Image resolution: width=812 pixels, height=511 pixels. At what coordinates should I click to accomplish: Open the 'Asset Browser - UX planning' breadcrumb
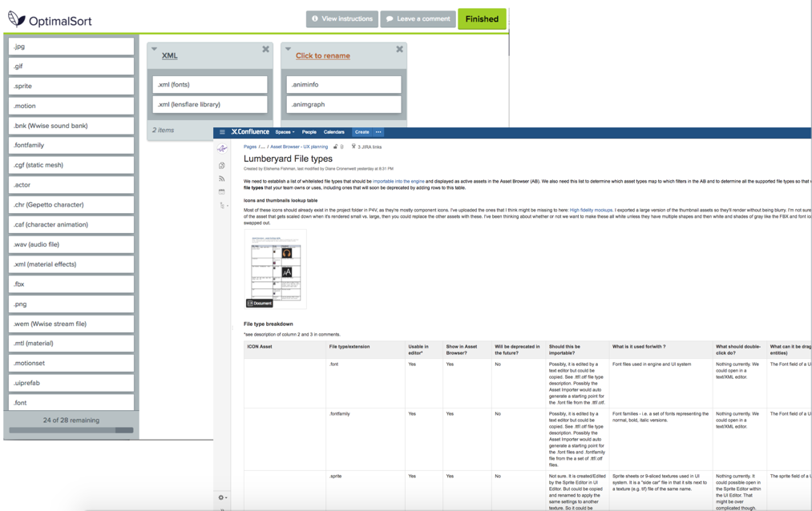(x=299, y=147)
